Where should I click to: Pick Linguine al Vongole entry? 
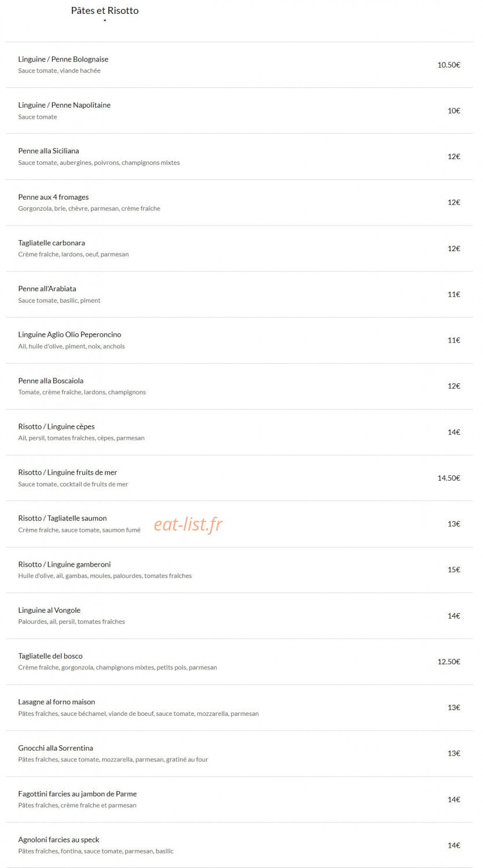tap(239, 616)
